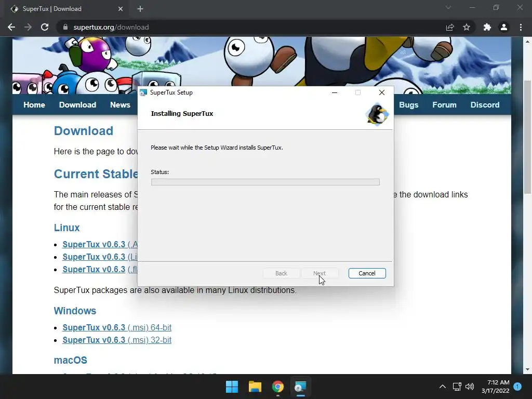
Task: Open the clock showing 7:12 AM
Action: tap(495, 387)
